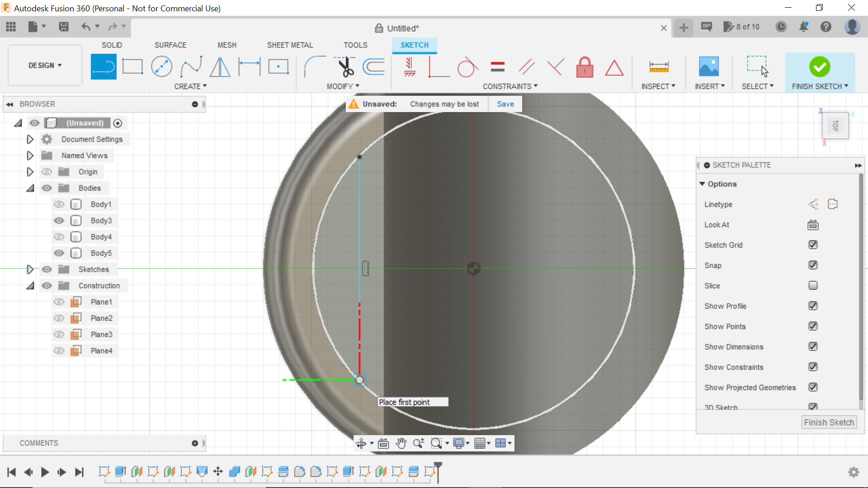Switch to the SHEET METAL tab

click(x=290, y=45)
